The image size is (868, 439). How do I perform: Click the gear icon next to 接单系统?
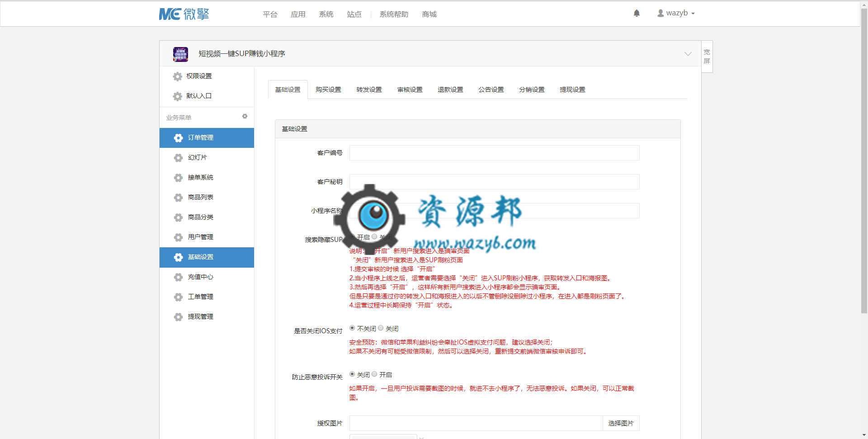pyautogui.click(x=179, y=178)
